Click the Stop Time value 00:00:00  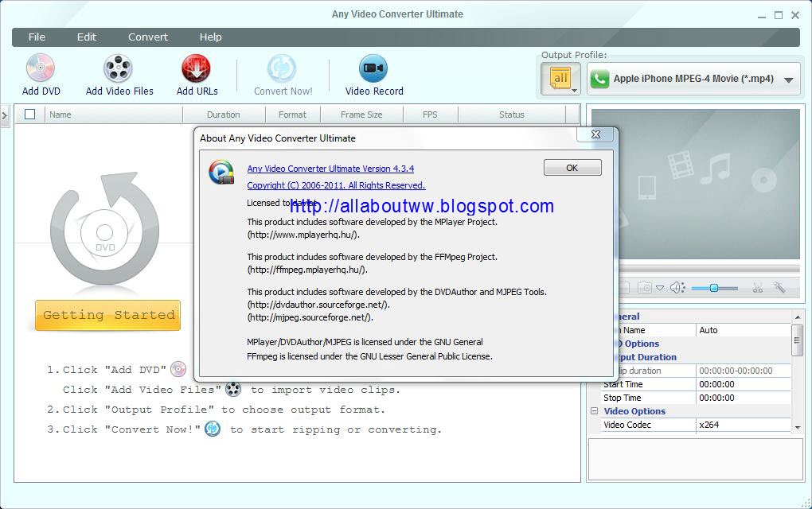pos(743,398)
